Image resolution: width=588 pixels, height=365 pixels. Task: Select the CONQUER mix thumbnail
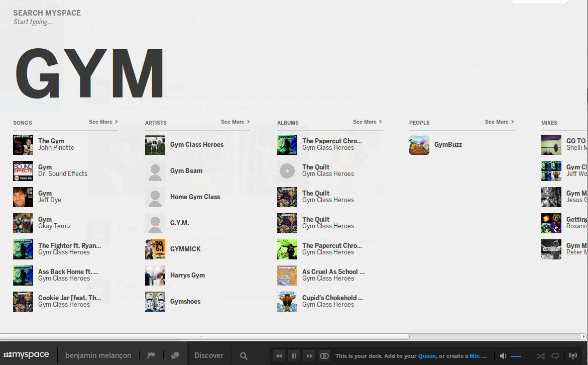tap(551, 249)
